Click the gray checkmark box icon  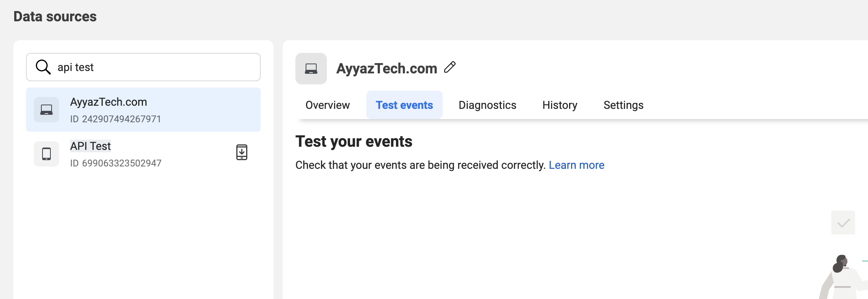point(843,223)
